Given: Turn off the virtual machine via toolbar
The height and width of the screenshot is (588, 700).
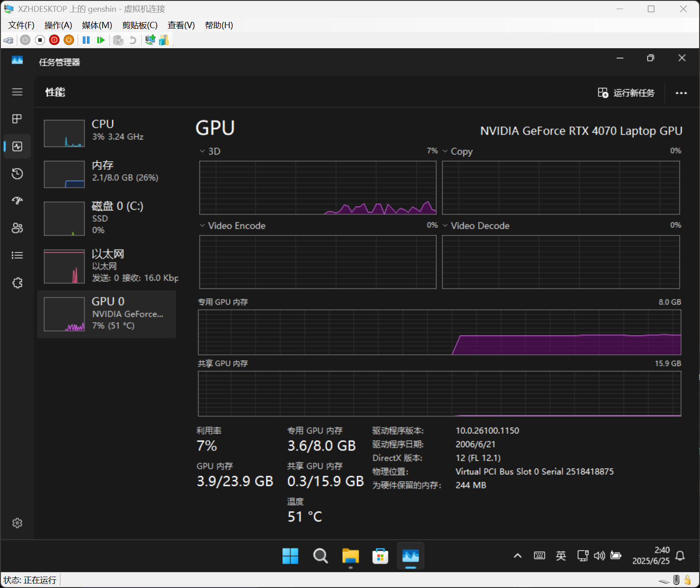Looking at the screenshot, I should pyautogui.click(x=40, y=40).
